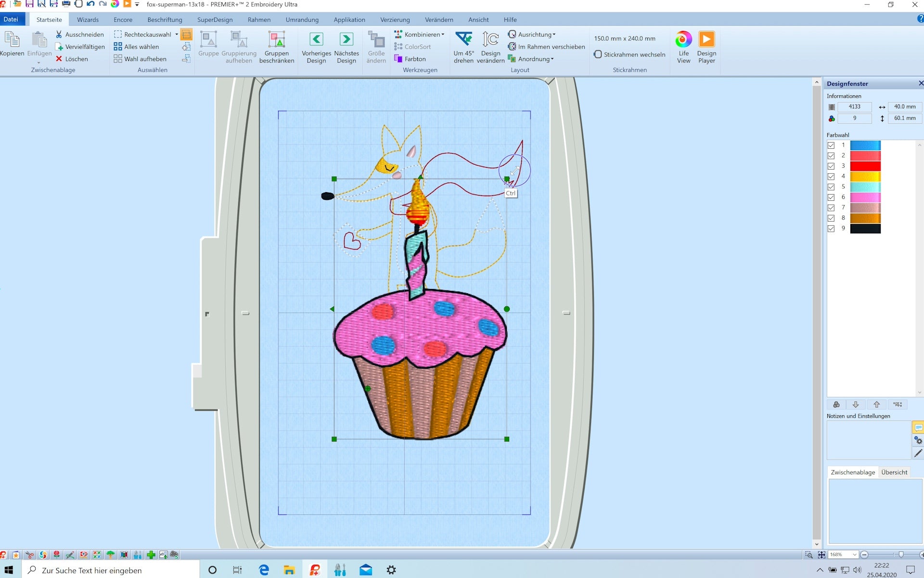Click tree icon in bottom toolbar
Viewport: 924px width, 578px height.
111,555
